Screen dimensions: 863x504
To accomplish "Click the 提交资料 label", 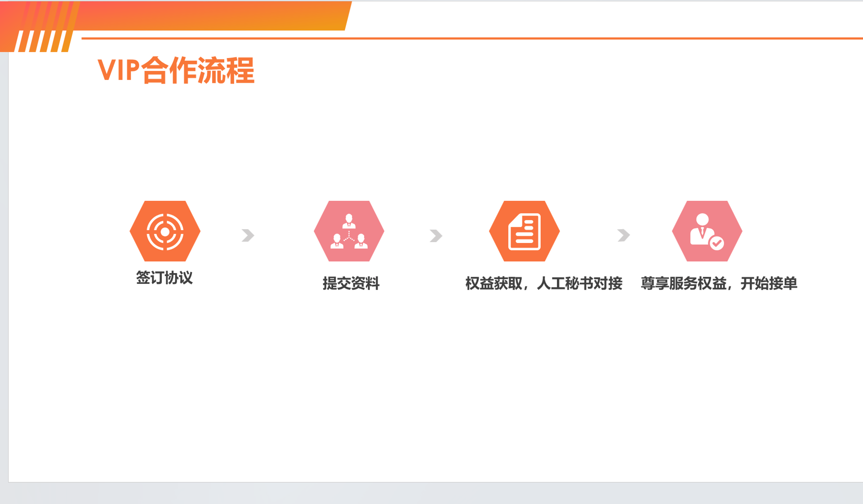I will pos(351,283).
